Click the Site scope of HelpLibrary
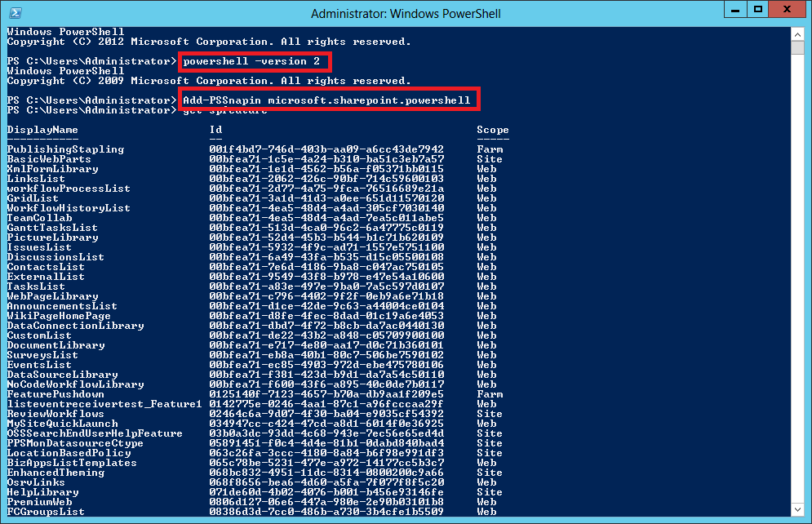Viewport: 812px width, 524px height. click(x=490, y=492)
